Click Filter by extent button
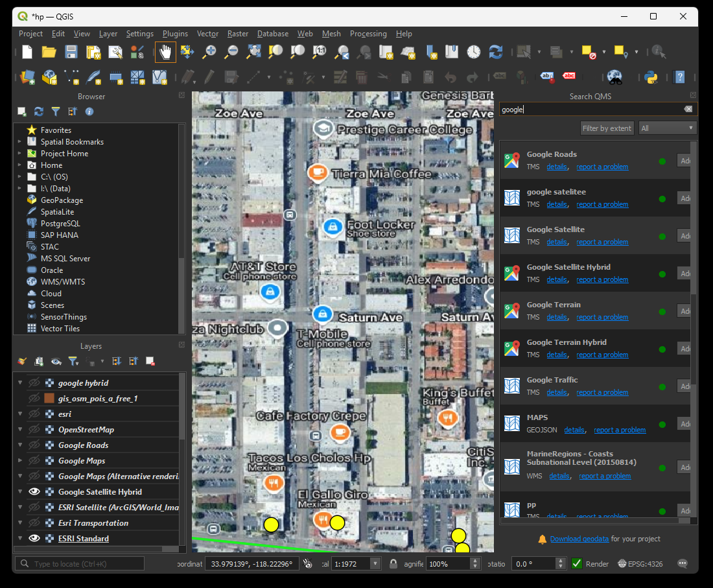 click(x=607, y=128)
